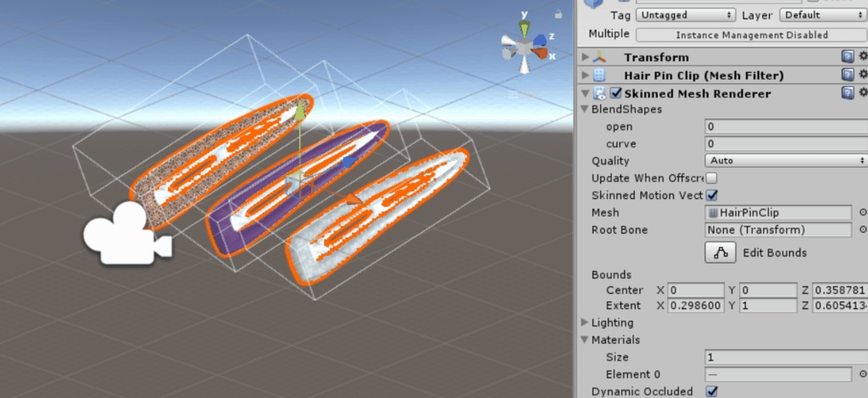Click the center cube of the scene gizmo
868x398 pixels.
pyautogui.click(x=524, y=47)
